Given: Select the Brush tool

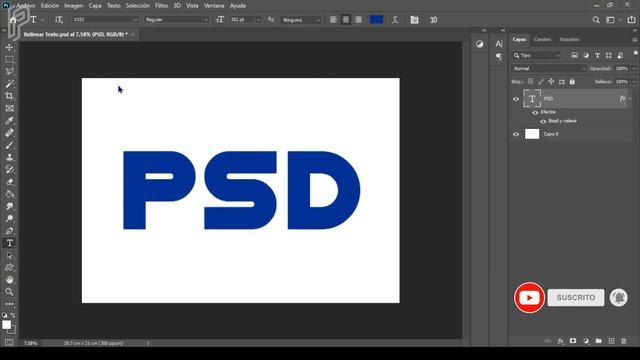Looking at the screenshot, I should (9, 145).
